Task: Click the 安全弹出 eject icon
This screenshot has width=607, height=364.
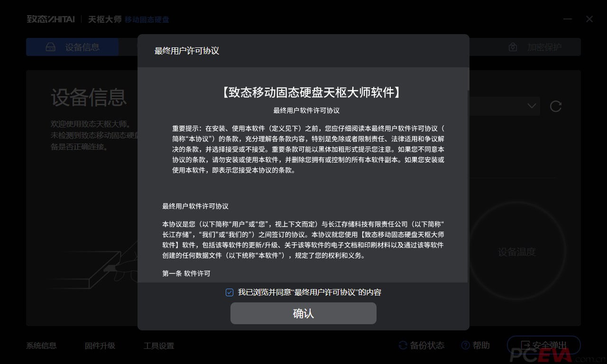Action: pyautogui.click(x=525, y=346)
